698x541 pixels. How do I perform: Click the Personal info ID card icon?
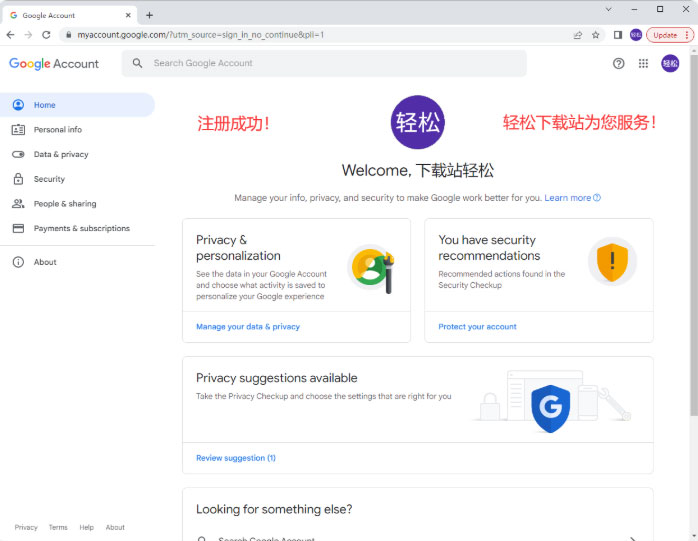18,130
